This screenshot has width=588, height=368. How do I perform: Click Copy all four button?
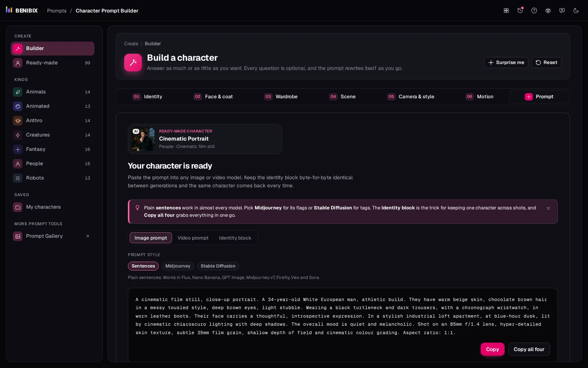(x=529, y=349)
